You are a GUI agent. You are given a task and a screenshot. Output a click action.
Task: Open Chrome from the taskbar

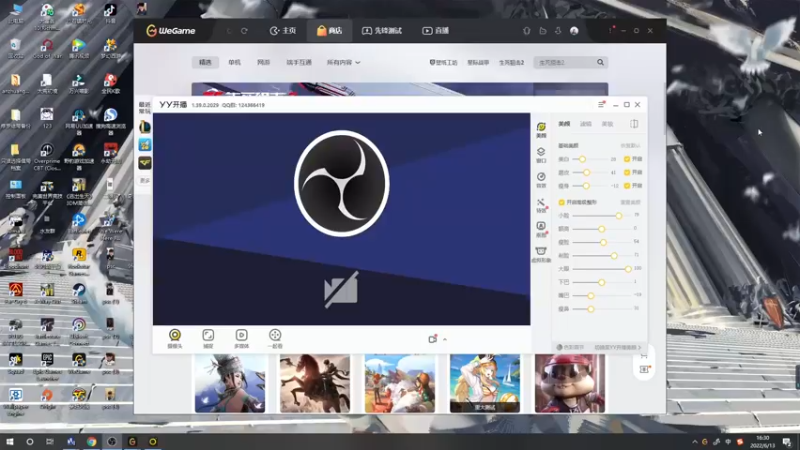click(91, 441)
